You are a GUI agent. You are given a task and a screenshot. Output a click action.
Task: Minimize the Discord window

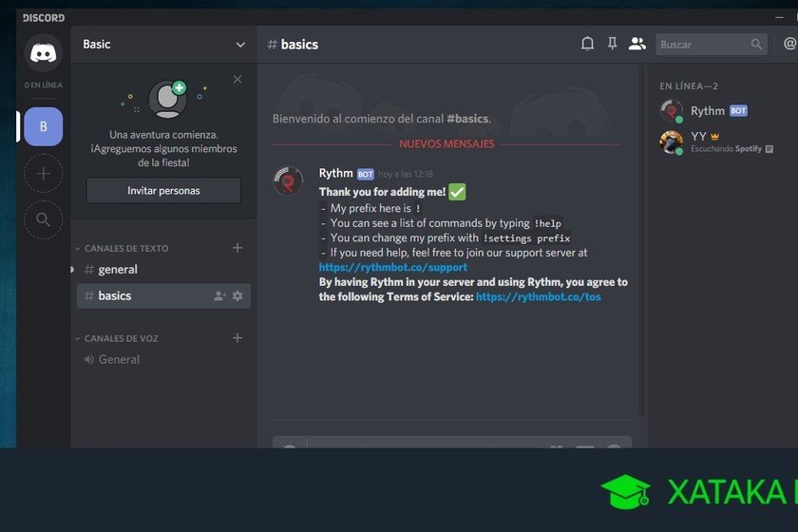[x=779, y=17]
